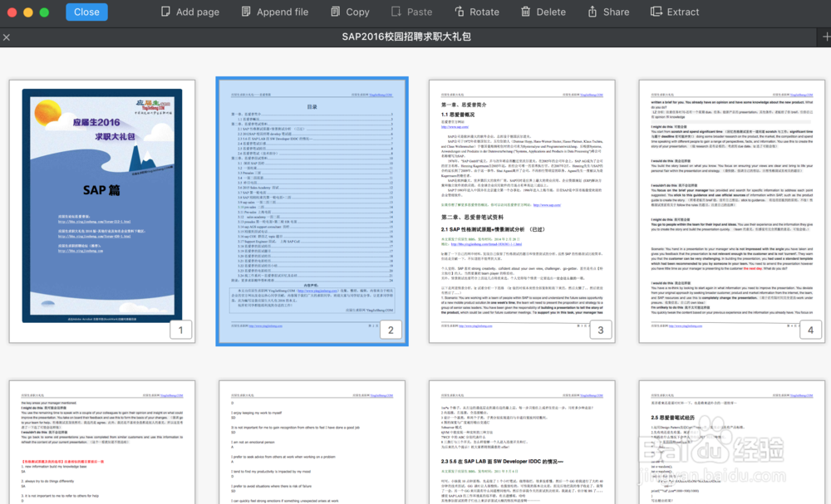Close the SAP2016 document tab

click(x=7, y=37)
